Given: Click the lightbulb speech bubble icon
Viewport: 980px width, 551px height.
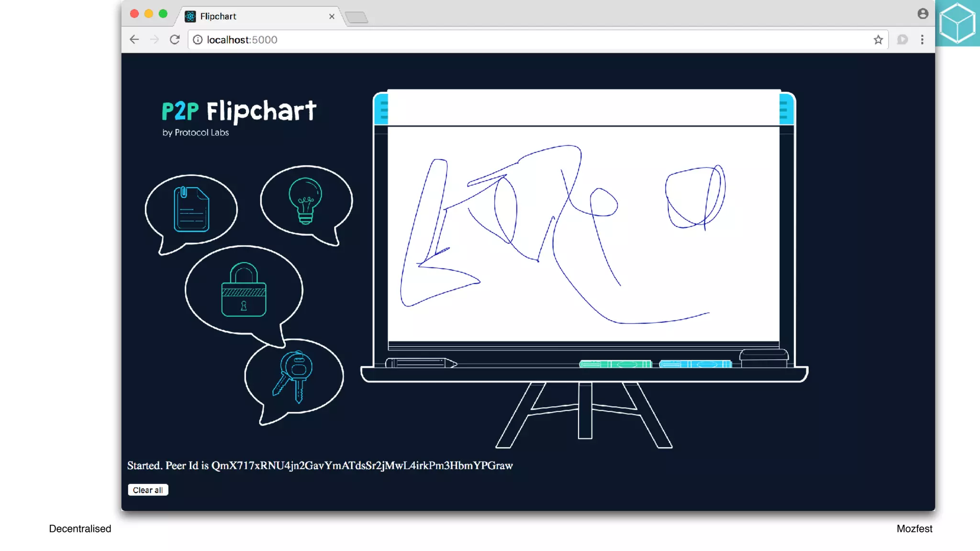Looking at the screenshot, I should click(305, 200).
